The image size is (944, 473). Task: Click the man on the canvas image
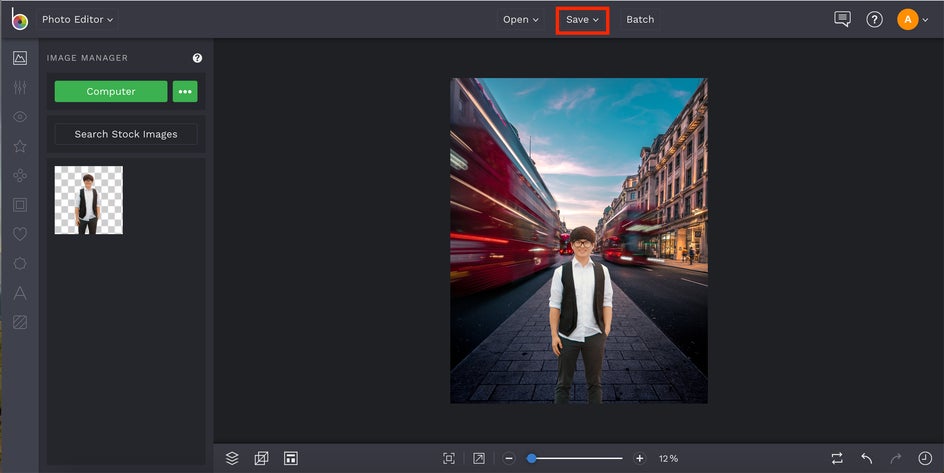[580, 315]
